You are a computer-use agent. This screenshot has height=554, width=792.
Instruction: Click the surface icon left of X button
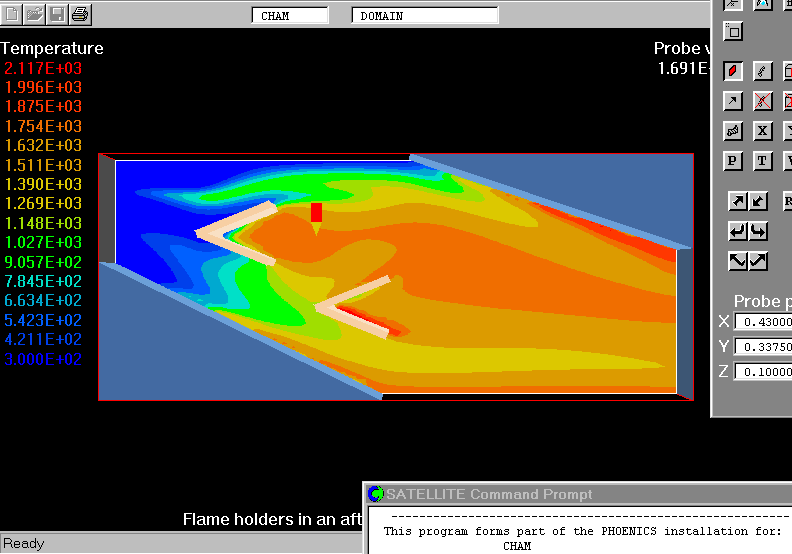tap(733, 131)
